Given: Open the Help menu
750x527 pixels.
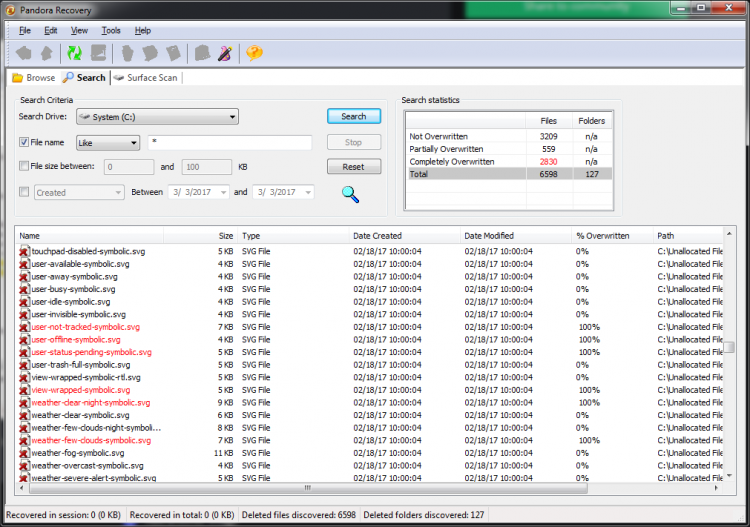Looking at the screenshot, I should 143,30.
